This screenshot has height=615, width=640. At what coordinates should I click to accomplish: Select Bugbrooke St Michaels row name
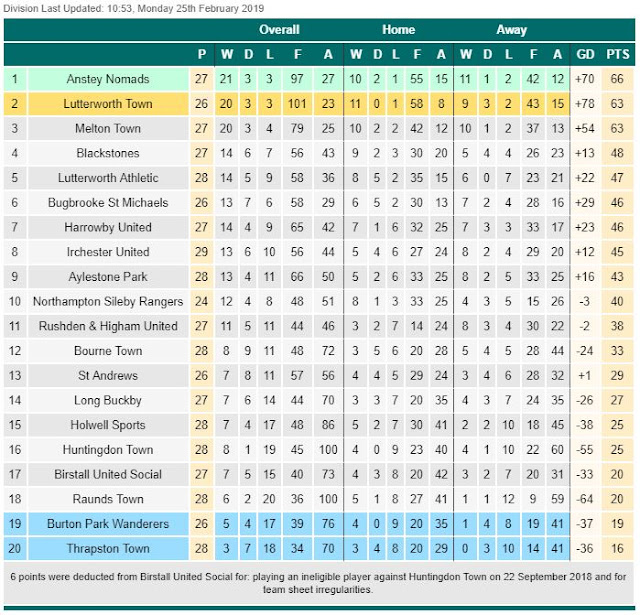click(107, 203)
